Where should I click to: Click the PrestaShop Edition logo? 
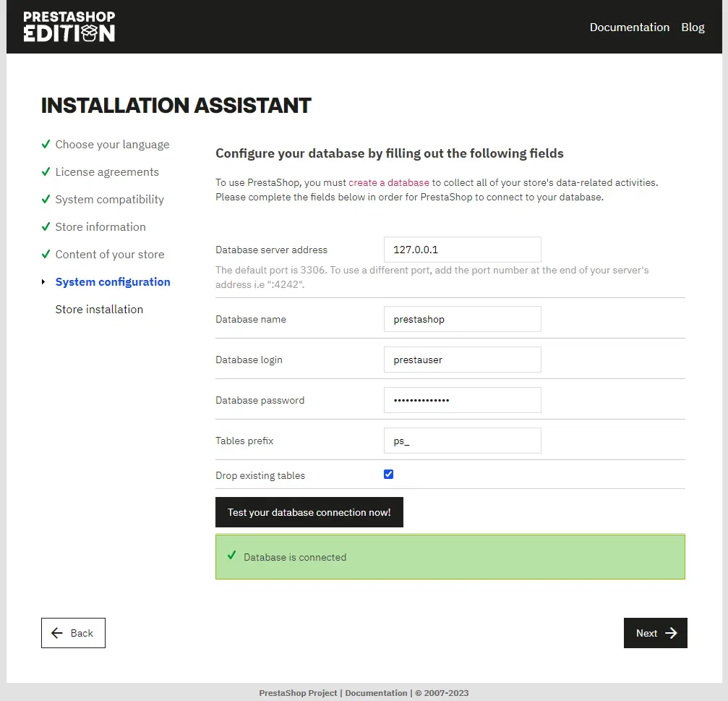pyautogui.click(x=69, y=27)
